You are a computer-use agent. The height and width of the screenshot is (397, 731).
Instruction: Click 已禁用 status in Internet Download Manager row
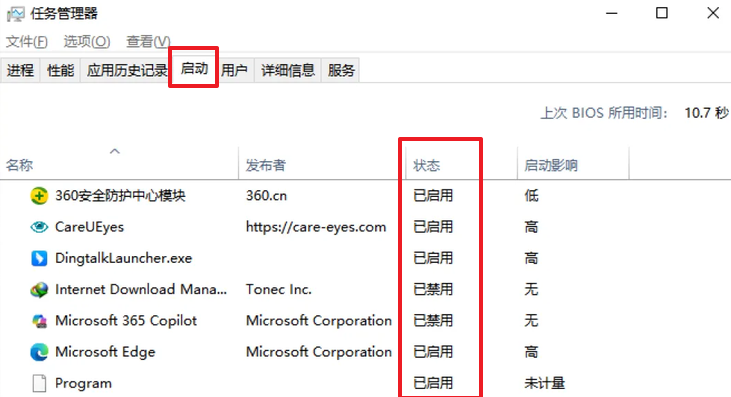[433, 289]
